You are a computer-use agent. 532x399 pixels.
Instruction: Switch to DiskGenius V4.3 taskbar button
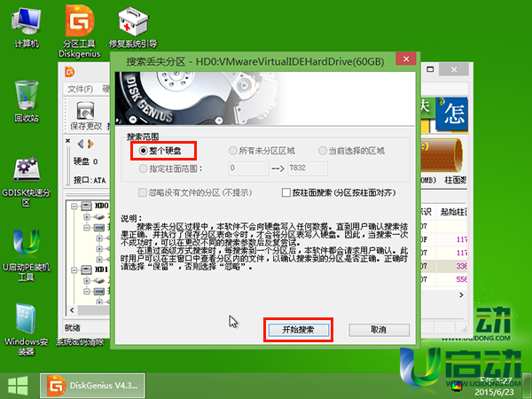click(92, 386)
